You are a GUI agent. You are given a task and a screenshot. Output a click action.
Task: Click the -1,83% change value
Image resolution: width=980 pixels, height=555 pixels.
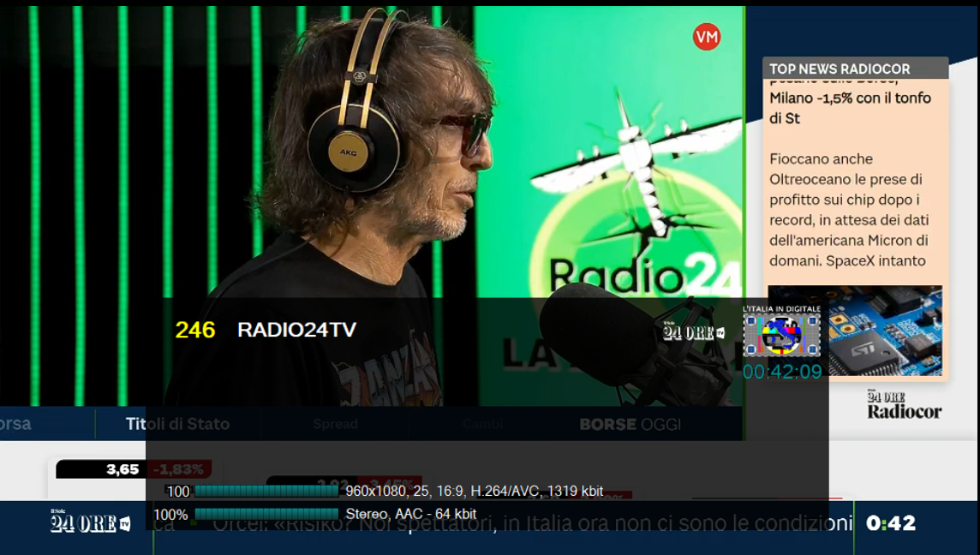179,469
